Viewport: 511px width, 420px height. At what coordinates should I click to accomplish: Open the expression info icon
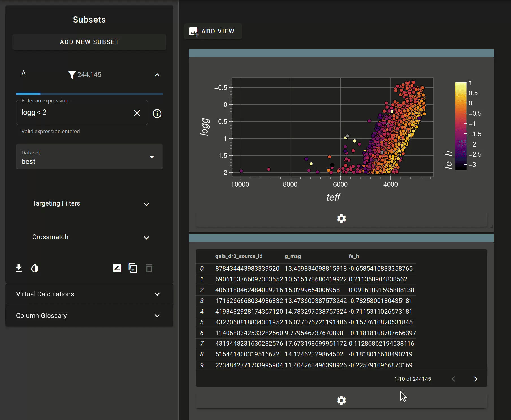point(157,113)
